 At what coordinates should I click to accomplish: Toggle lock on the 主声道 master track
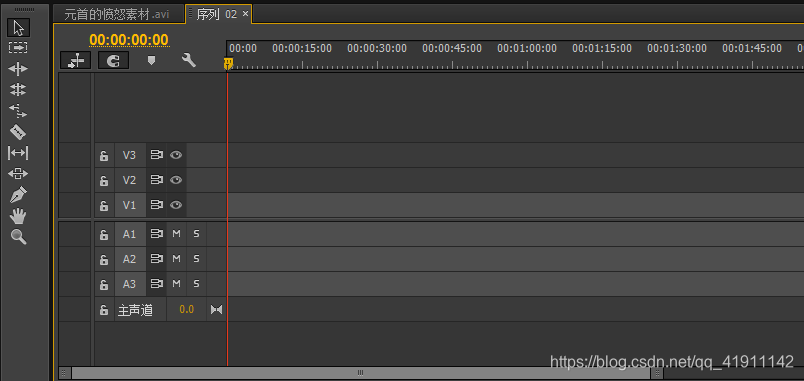click(x=104, y=310)
